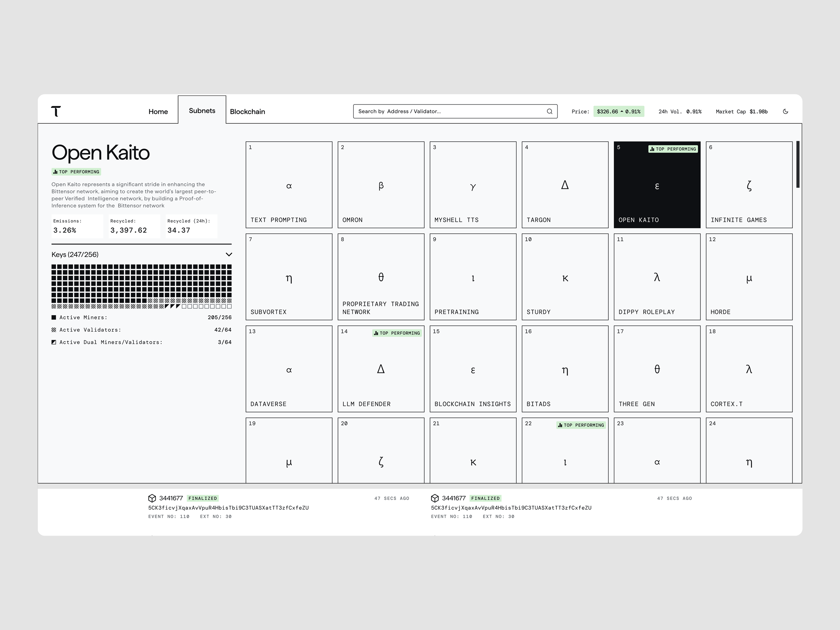The image size is (840, 630).
Task: Select the highlighted Open Kaito card
Action: pos(657,185)
